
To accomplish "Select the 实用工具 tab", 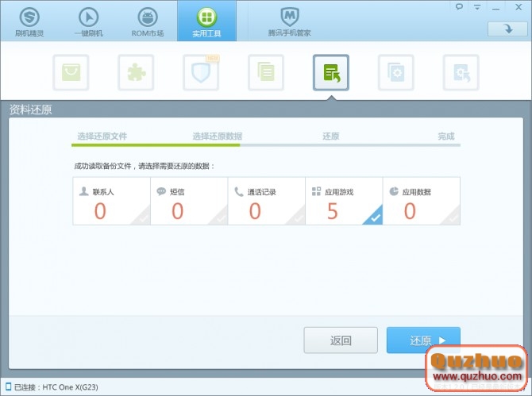I will point(206,21).
